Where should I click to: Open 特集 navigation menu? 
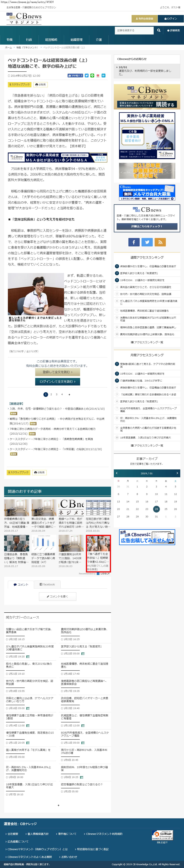coord(10,40)
